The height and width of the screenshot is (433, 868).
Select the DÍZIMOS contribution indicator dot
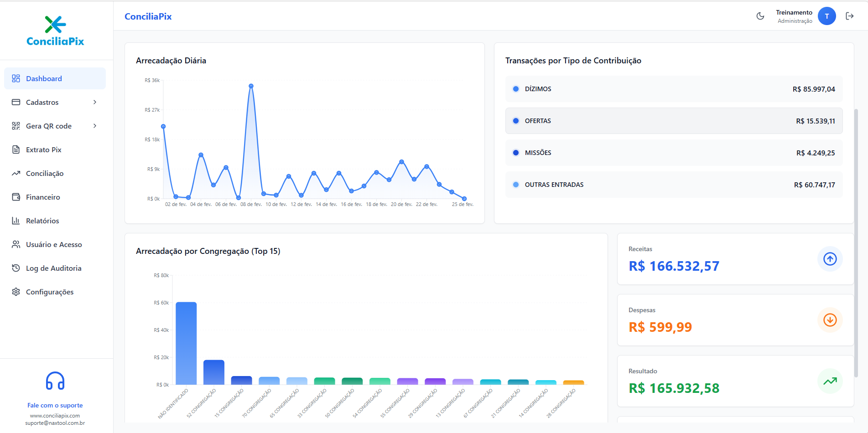[x=515, y=89]
